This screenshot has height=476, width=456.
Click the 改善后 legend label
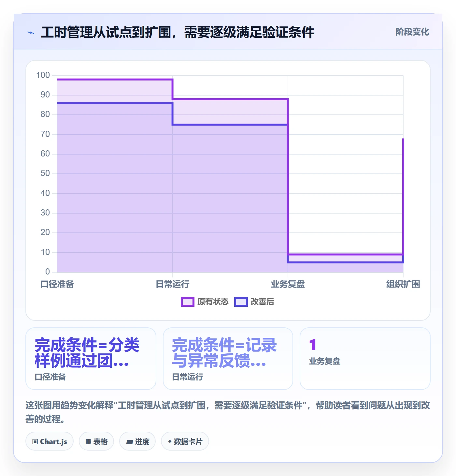pyautogui.click(x=263, y=302)
